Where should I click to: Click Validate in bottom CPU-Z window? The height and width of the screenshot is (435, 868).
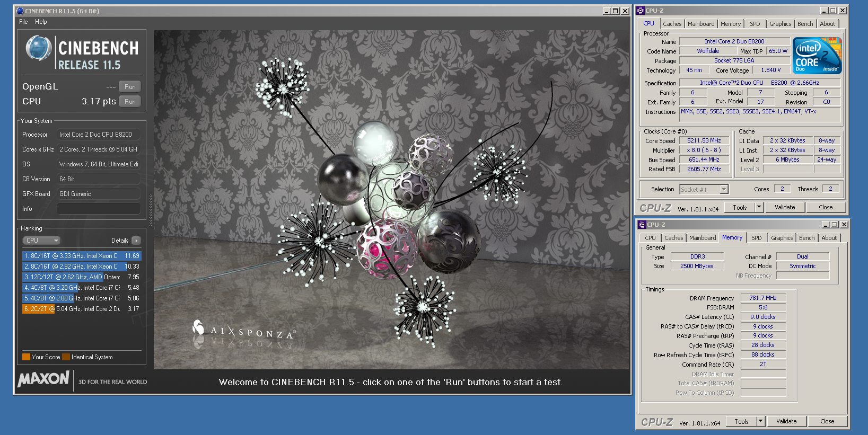[x=786, y=422]
